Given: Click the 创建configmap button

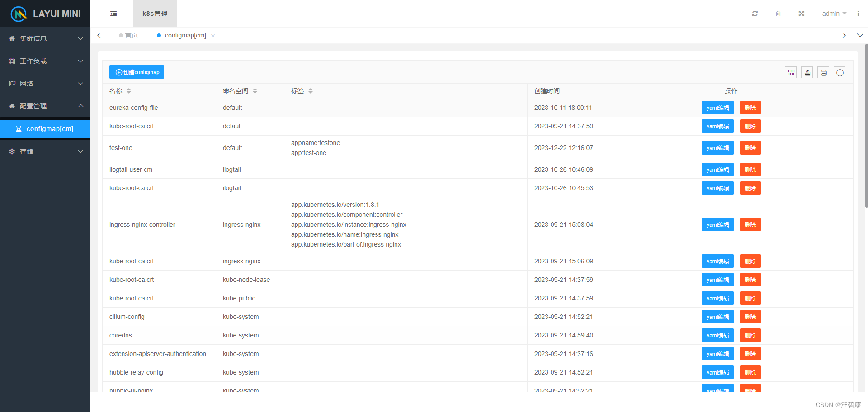Looking at the screenshot, I should point(137,72).
